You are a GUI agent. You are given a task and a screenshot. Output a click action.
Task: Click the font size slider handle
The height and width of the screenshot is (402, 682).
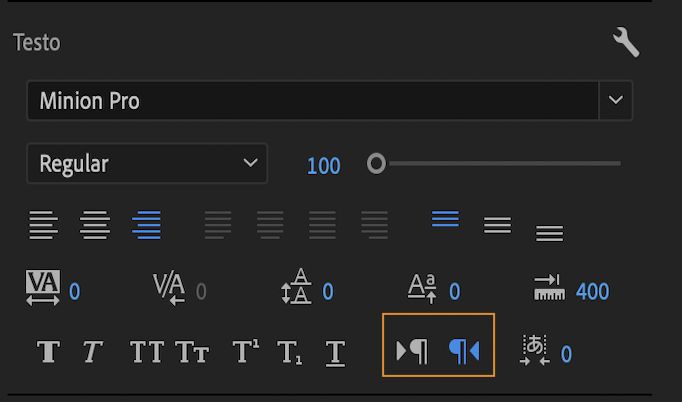[x=376, y=163]
